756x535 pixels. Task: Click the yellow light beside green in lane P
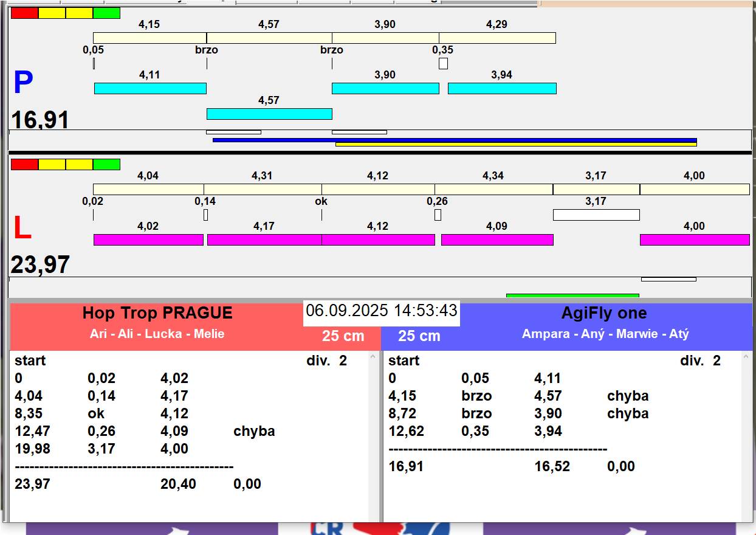click(x=79, y=13)
